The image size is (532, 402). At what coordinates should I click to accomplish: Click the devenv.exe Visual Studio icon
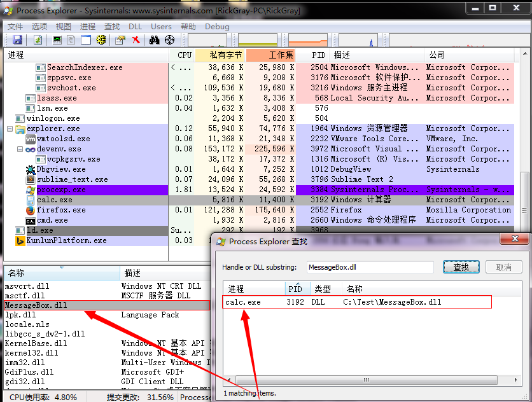[31, 149]
